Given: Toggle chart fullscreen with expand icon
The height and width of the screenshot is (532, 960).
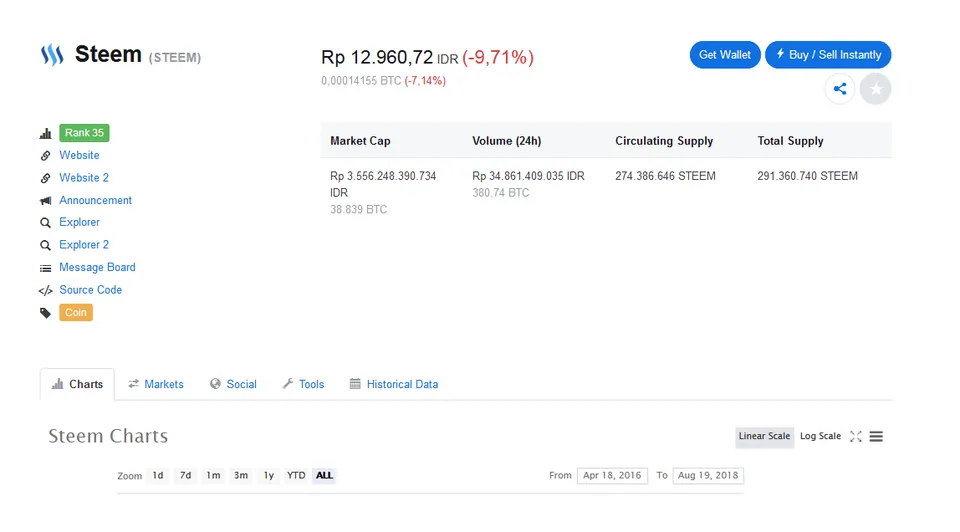Looking at the screenshot, I should 855,436.
